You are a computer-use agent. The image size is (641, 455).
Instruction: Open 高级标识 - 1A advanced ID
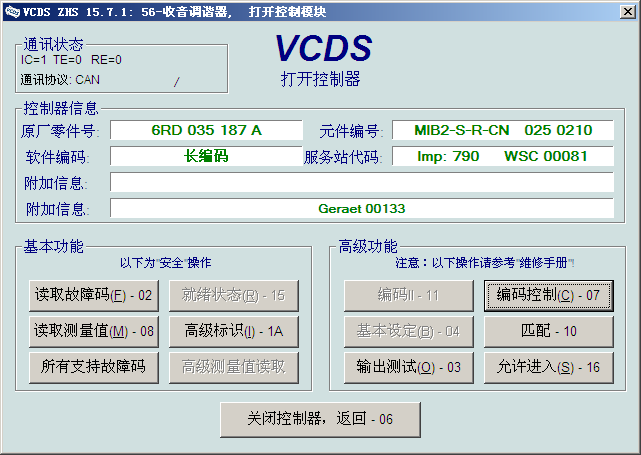234,331
